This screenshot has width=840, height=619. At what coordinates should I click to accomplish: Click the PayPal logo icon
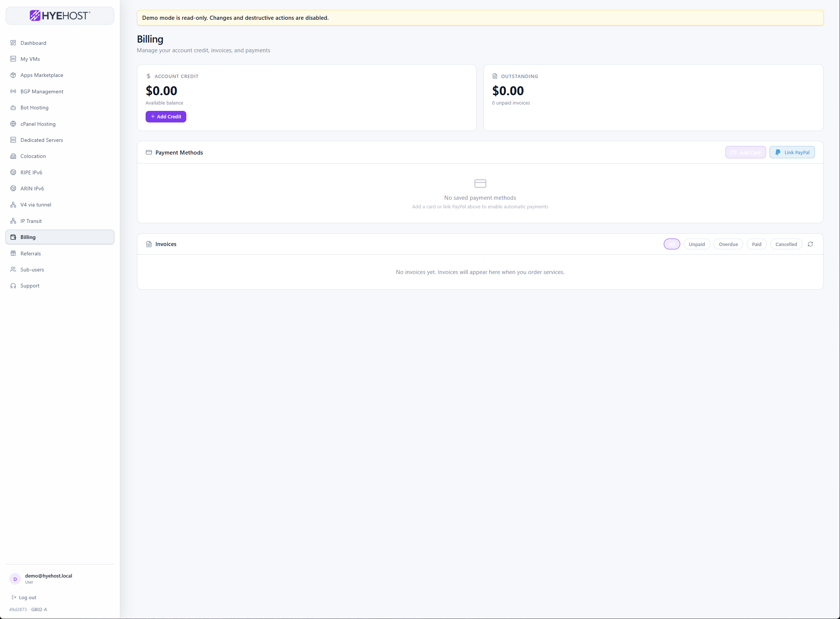tap(778, 152)
